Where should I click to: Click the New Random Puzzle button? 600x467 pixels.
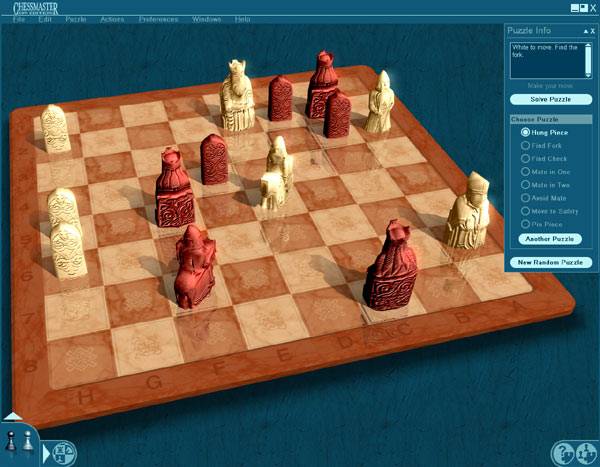click(549, 262)
